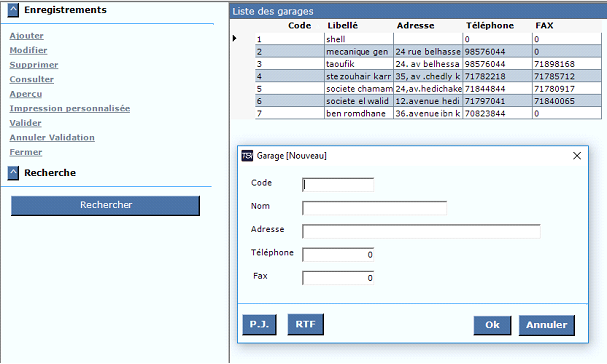Screen dimensions: 607x364
Task: Click telephone cell '70823844'
Action: click(497, 113)
